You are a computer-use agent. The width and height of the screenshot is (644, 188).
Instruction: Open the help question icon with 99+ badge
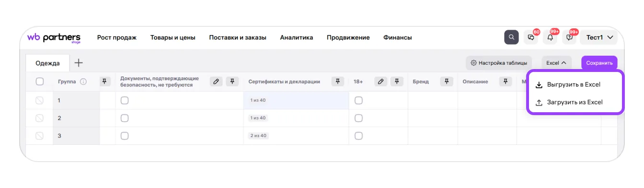click(569, 37)
